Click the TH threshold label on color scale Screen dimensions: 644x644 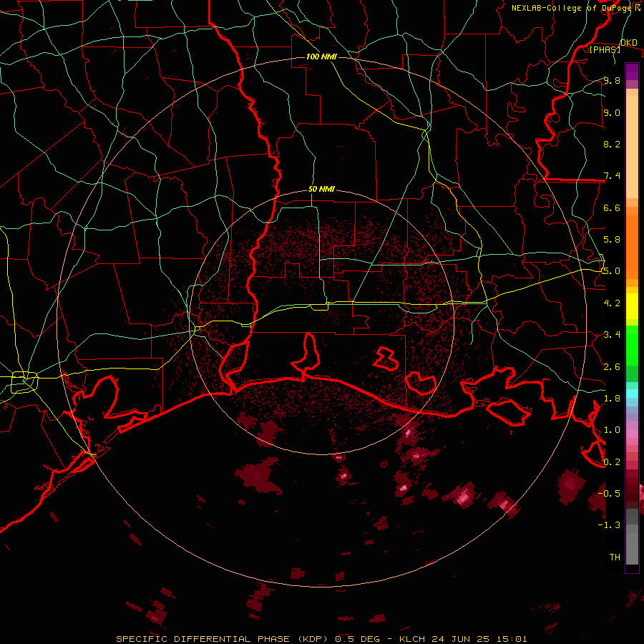tap(615, 557)
